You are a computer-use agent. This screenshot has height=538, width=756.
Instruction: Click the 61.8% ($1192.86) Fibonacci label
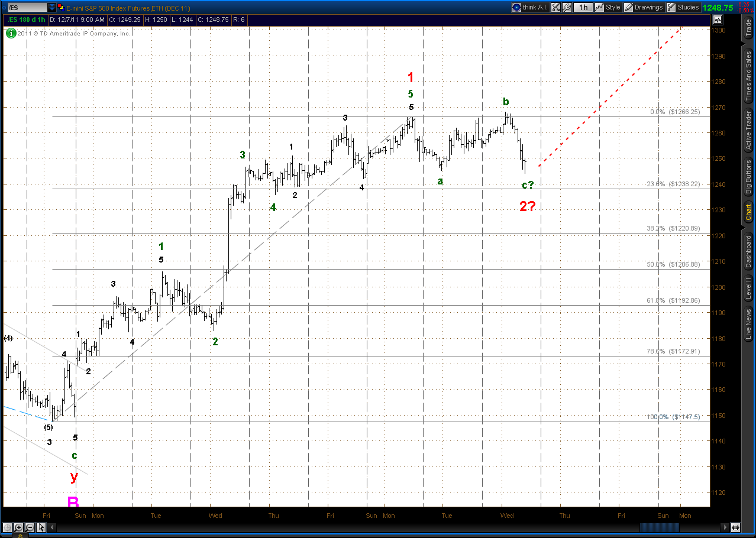[673, 300]
